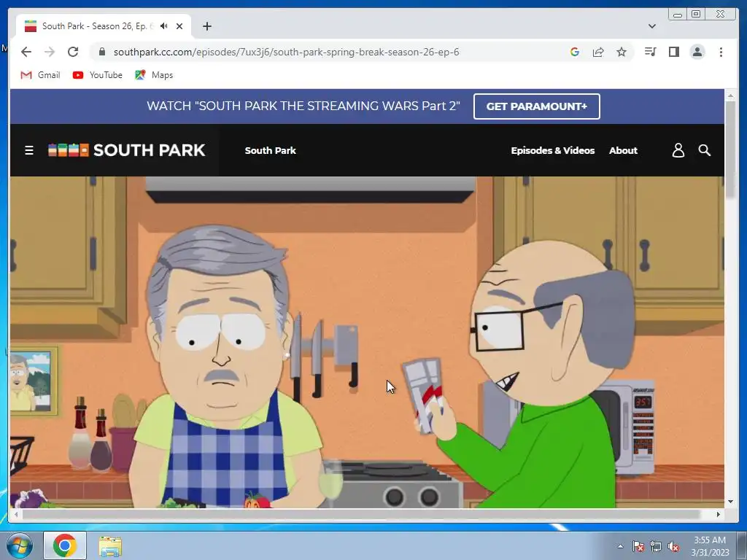This screenshot has width=747, height=560.
Task: Open the YouTube bookmark
Action: [98, 75]
